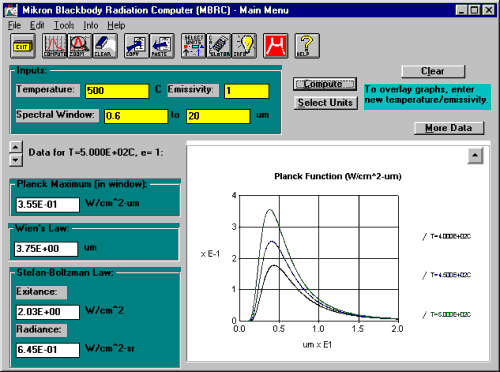Click the red Mikron logo icon
This screenshot has height=372, width=500.
pyautogui.click(x=275, y=46)
